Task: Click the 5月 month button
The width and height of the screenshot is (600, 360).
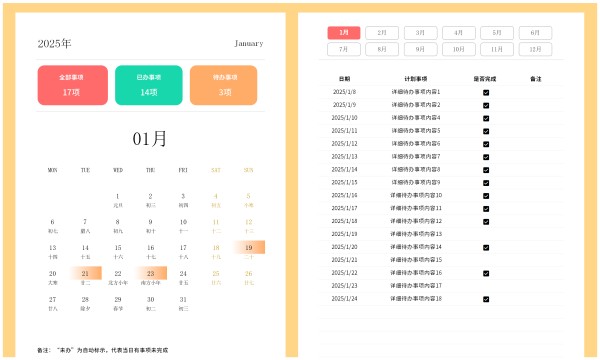Action: coord(497,33)
